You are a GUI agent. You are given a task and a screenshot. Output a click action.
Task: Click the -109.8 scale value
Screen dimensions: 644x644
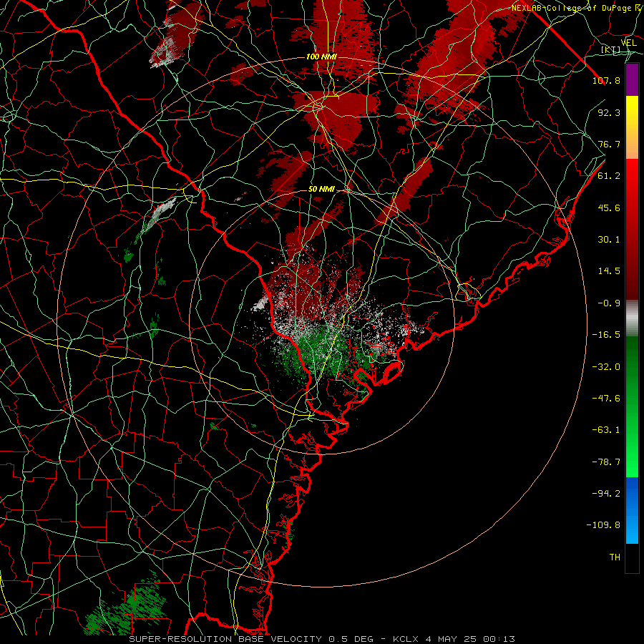pyautogui.click(x=604, y=525)
